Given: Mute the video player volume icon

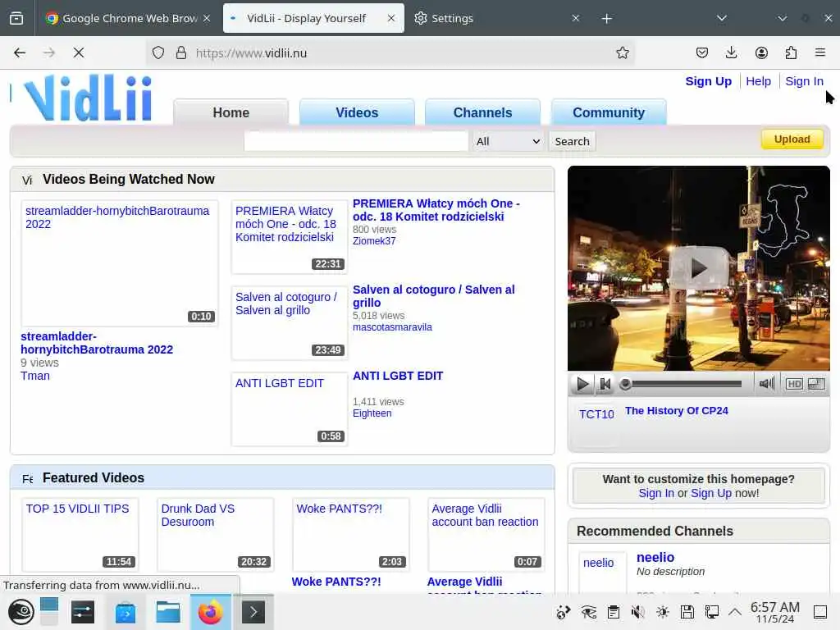Looking at the screenshot, I should (x=767, y=384).
